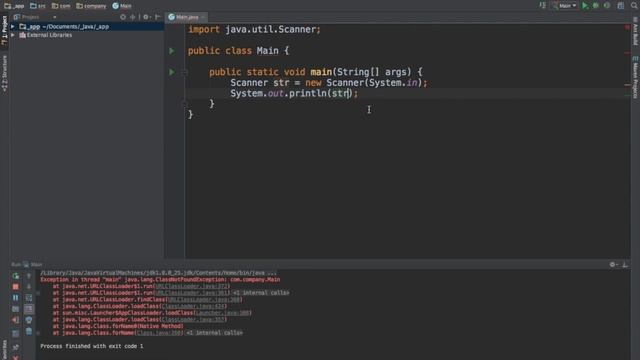Image resolution: width=640 pixels, height=360 pixels.
Task: Open the Ant Build side tab
Action: tap(636, 32)
